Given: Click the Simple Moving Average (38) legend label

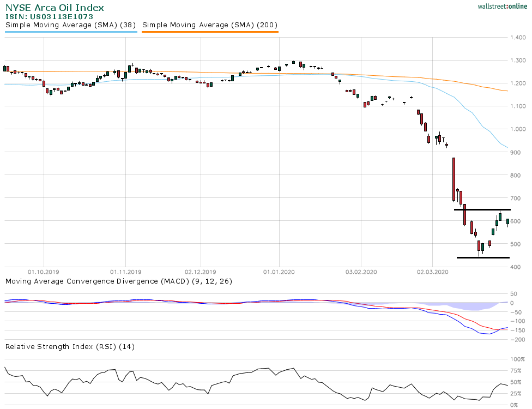Looking at the screenshot, I should click(x=70, y=25).
